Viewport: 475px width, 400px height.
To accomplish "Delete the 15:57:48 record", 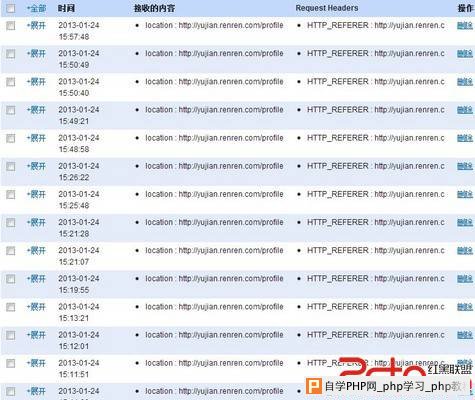I will (465, 26).
